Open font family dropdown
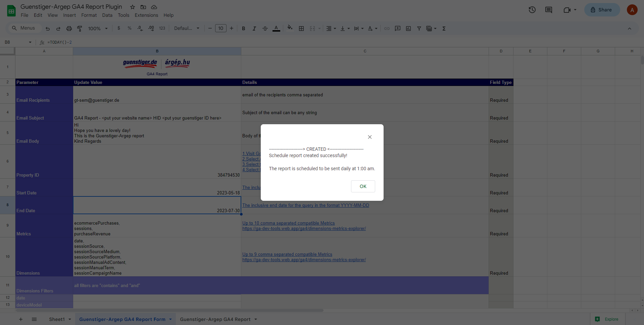The image size is (644, 325). click(187, 29)
